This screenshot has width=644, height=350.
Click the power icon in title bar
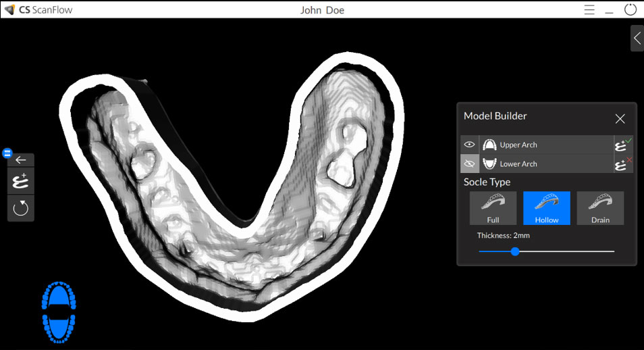click(x=630, y=9)
